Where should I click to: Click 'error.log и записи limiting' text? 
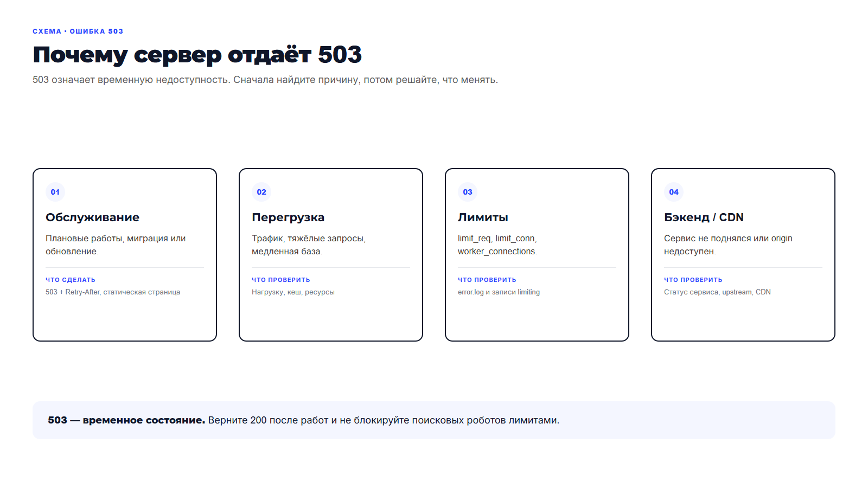499,292
